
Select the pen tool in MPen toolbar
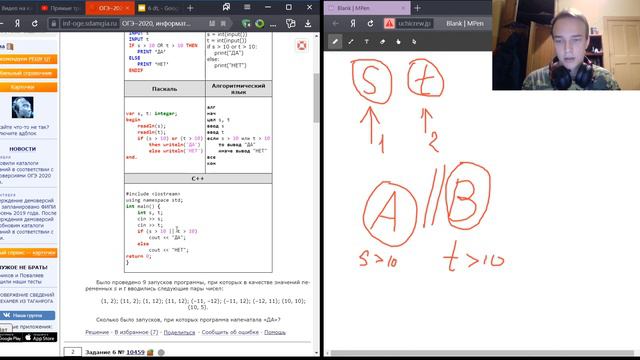point(335,42)
